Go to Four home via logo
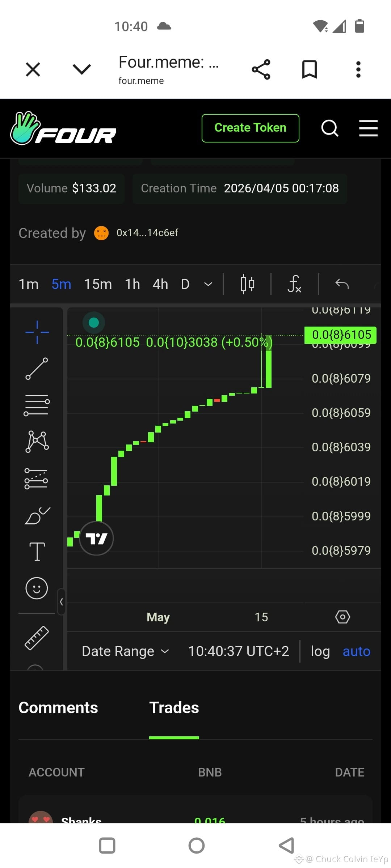391x868 pixels. 63,129
